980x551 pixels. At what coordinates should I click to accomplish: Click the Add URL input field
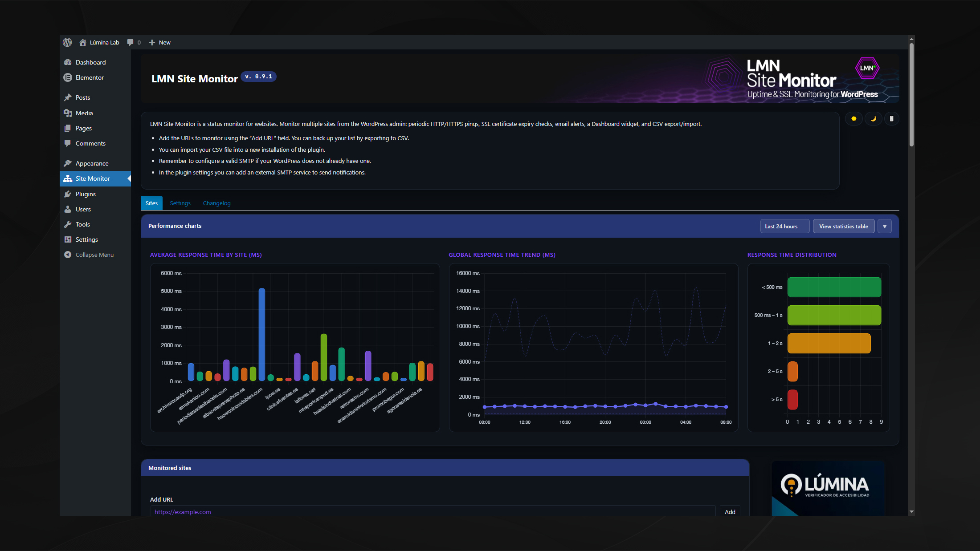point(432,512)
